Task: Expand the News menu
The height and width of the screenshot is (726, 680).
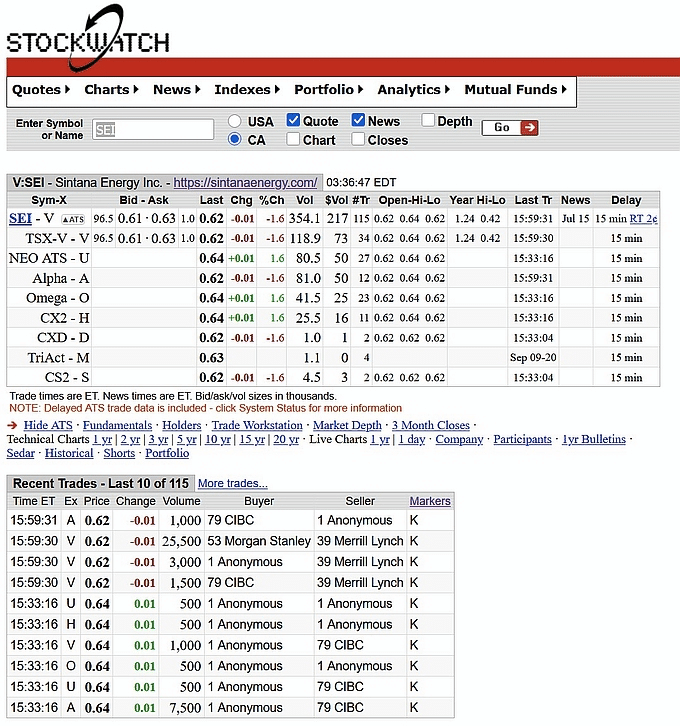Action: click(x=176, y=90)
